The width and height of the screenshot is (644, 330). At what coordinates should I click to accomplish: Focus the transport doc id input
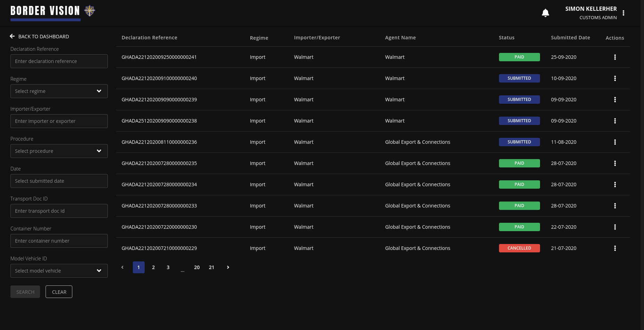(59, 211)
